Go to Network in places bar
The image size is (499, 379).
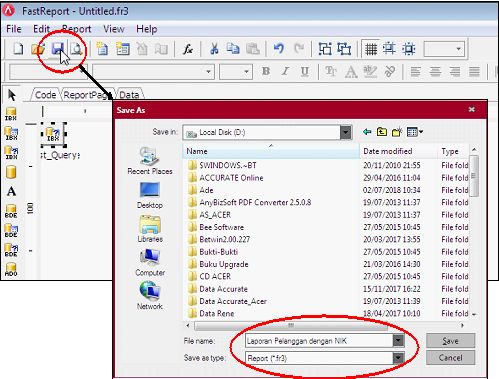click(x=150, y=296)
